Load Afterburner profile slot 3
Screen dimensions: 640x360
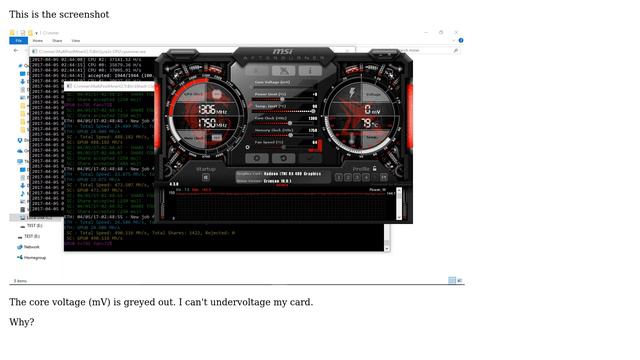[357, 177]
